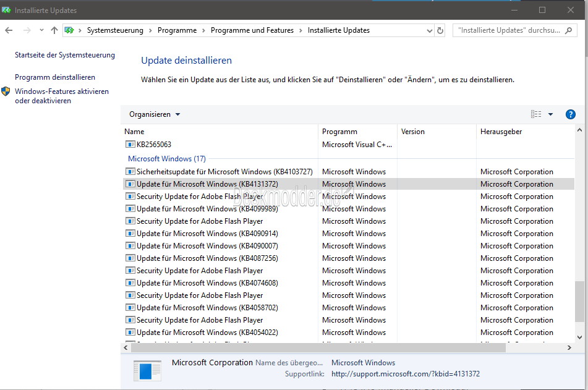Change view with the view icon
The image size is (588, 390).
pyautogui.click(x=536, y=114)
